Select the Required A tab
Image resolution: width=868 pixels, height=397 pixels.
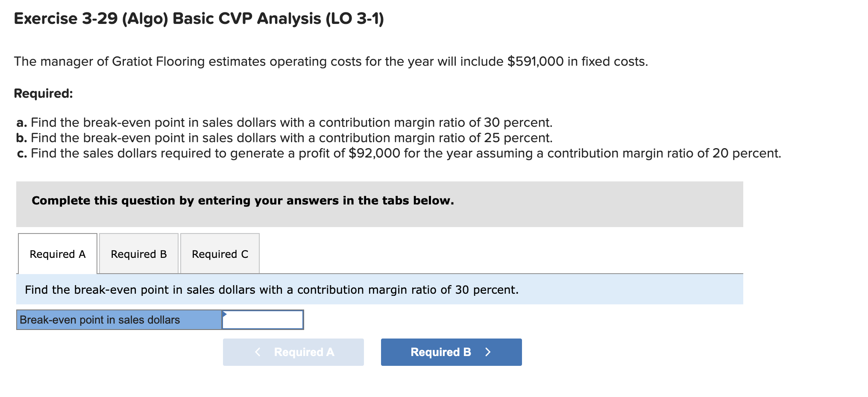(57, 254)
